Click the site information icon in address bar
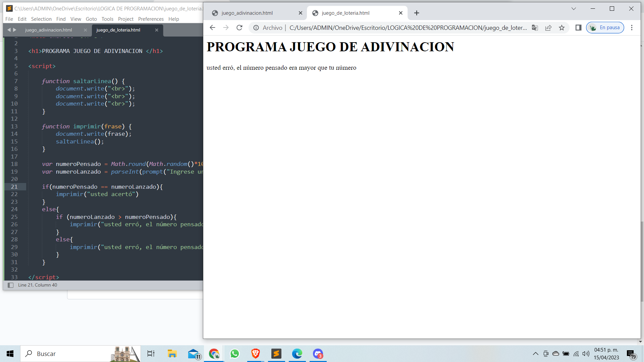644x362 pixels. [x=256, y=28]
